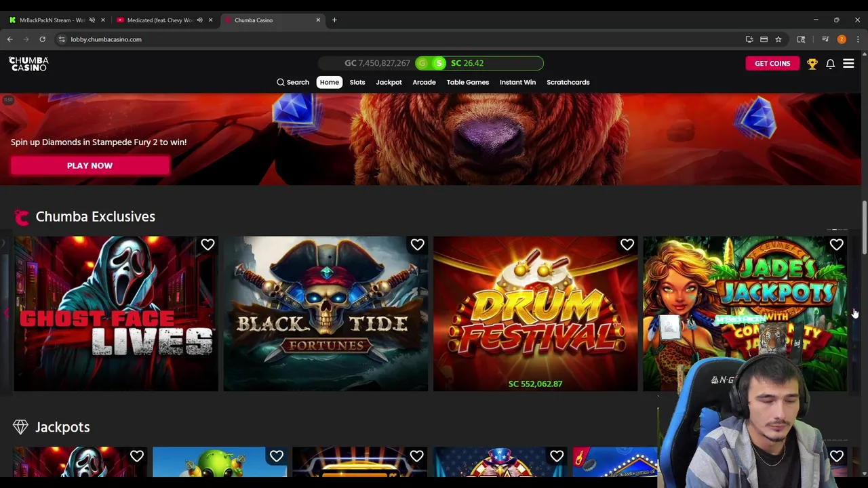Open the Jade's Jackpots game
This screenshot has height=488, width=868.
coord(745,313)
